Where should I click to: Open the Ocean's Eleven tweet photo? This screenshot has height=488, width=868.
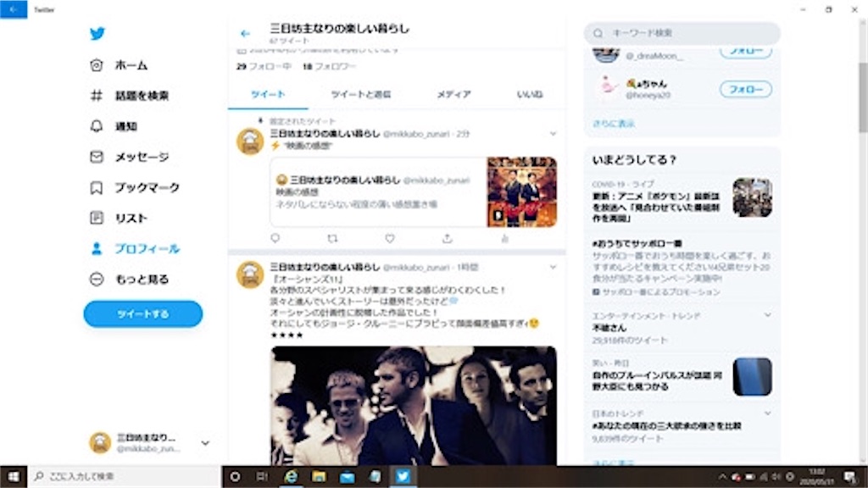point(414,406)
